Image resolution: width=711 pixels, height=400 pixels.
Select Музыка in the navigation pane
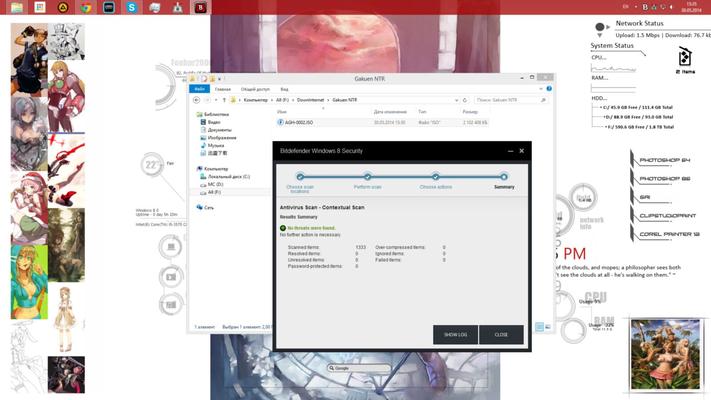tap(216, 145)
